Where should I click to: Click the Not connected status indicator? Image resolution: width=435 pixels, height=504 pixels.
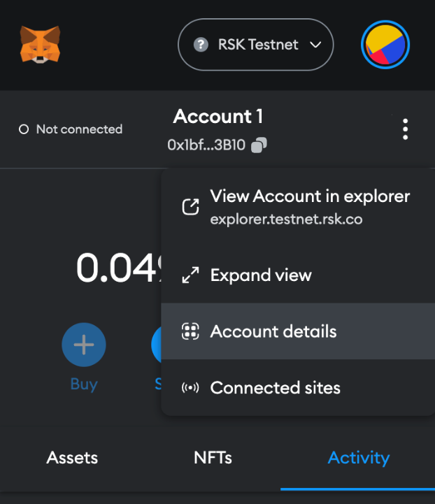point(71,129)
